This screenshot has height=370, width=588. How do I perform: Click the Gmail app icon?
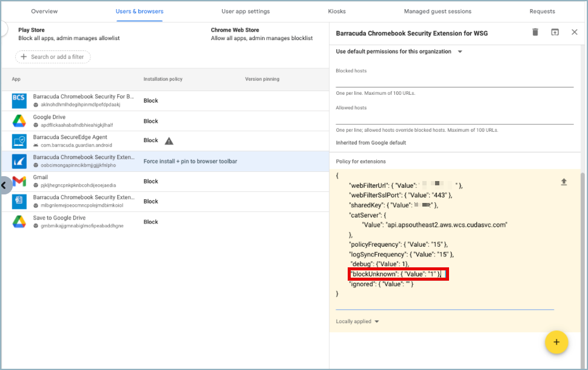tap(19, 182)
